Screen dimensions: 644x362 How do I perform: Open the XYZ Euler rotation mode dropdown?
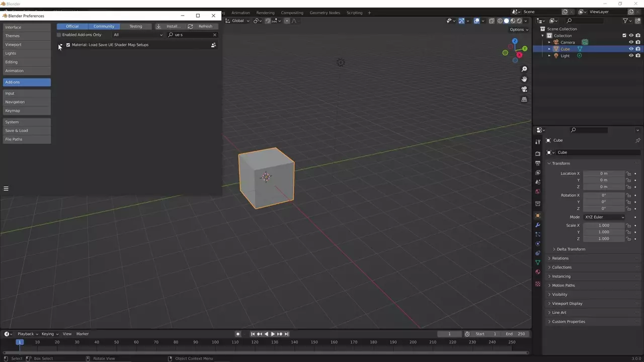coord(604,217)
